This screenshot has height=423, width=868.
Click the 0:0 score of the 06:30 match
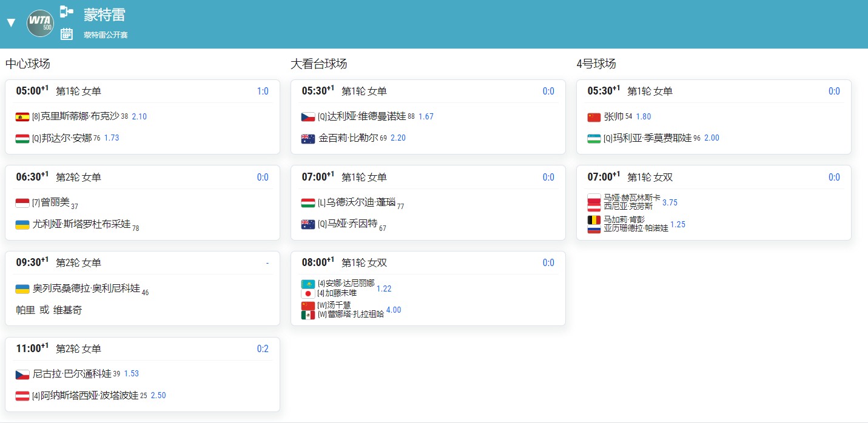263,178
